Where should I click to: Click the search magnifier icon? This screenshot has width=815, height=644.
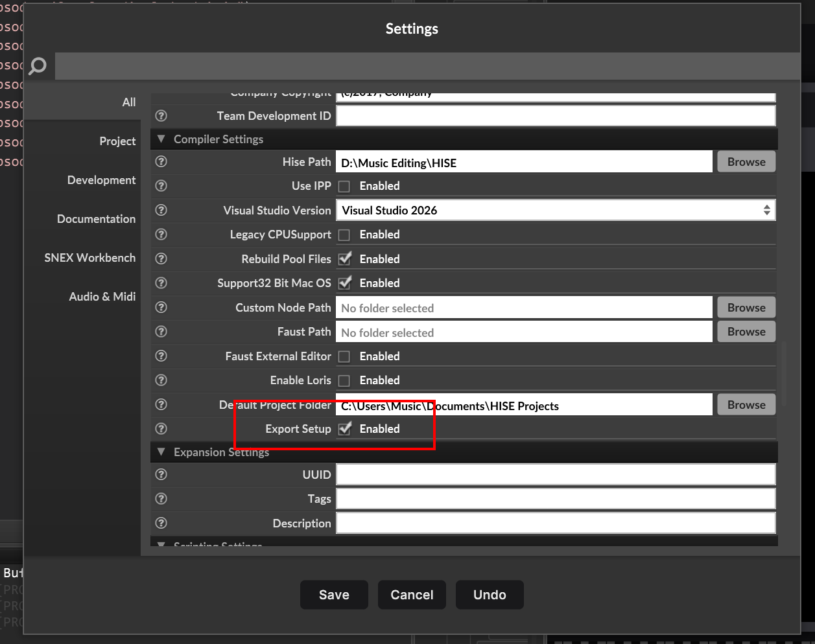tap(38, 66)
